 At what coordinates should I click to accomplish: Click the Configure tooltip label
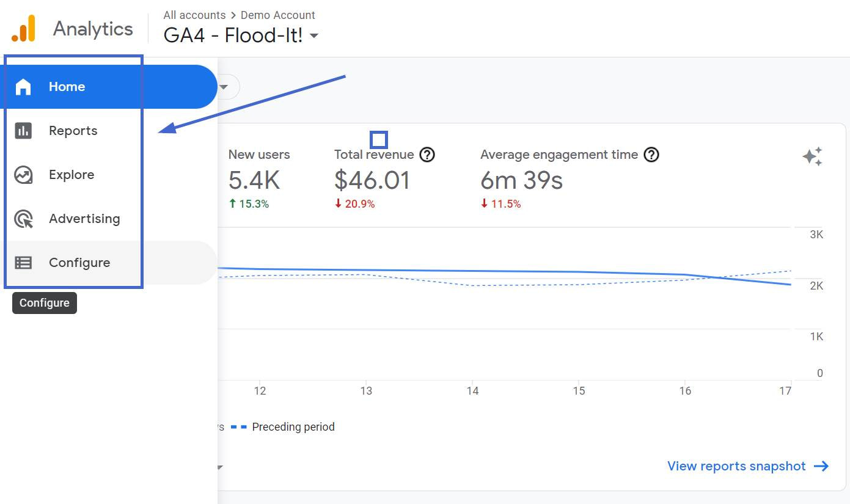click(x=44, y=302)
